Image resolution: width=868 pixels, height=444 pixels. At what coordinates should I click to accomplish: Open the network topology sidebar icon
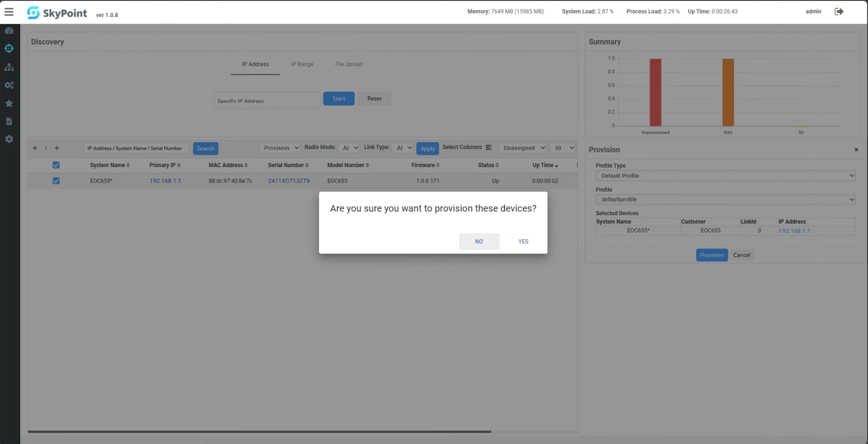(9, 67)
